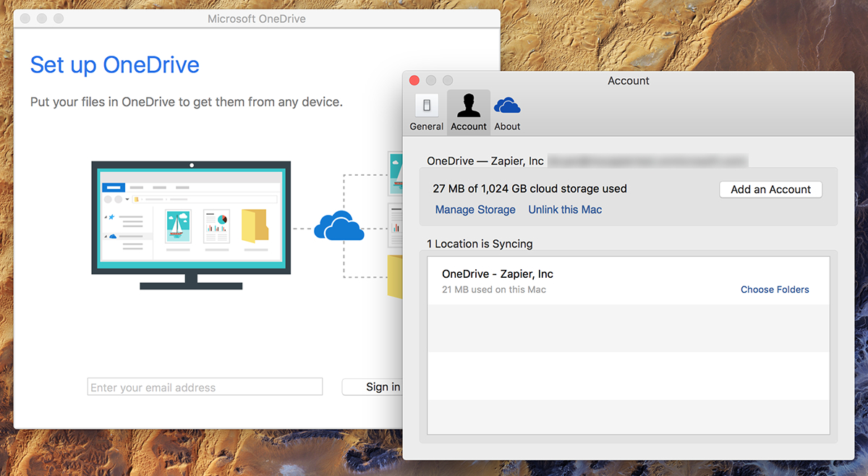The width and height of the screenshot is (868, 476).
Task: Click the small cloud in illustration's sidebar
Action: click(112, 236)
